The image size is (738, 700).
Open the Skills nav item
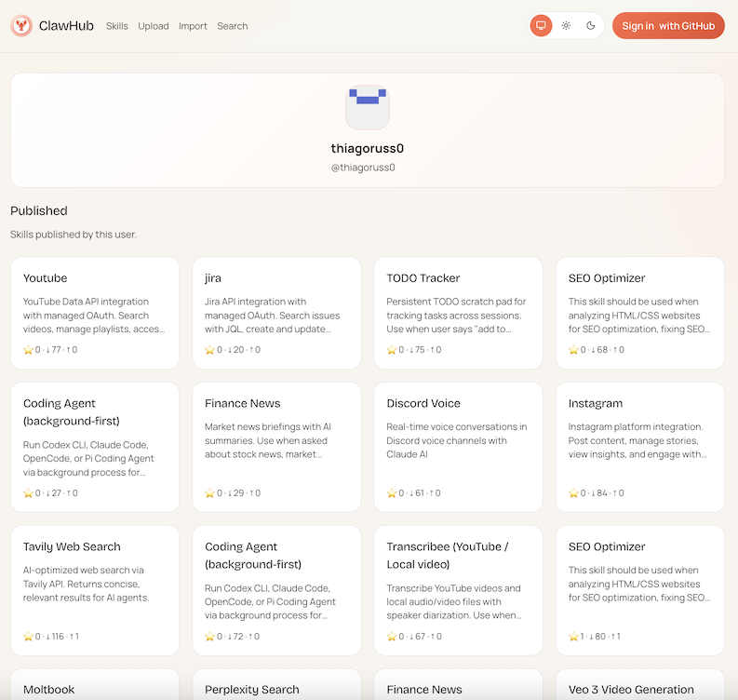[x=117, y=26]
